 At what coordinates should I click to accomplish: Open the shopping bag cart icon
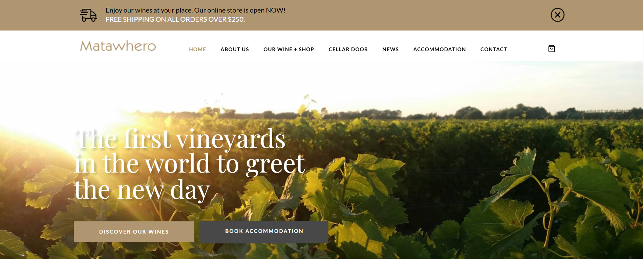click(x=552, y=49)
